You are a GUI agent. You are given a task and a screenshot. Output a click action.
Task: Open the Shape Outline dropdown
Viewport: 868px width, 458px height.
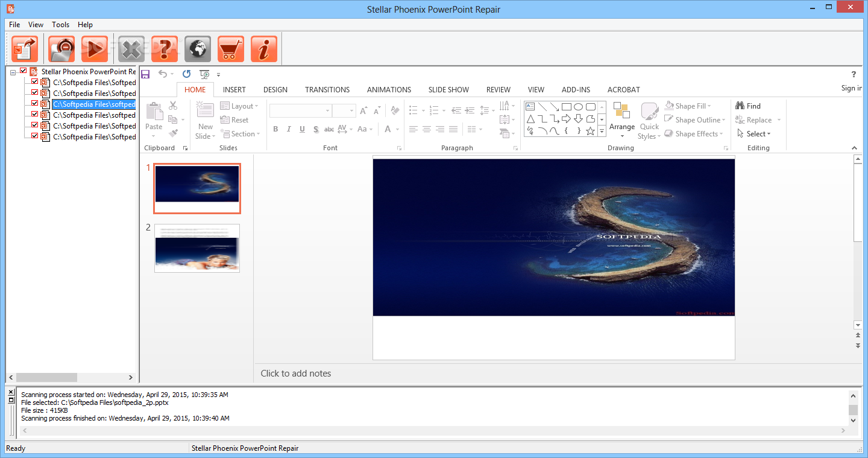click(695, 120)
